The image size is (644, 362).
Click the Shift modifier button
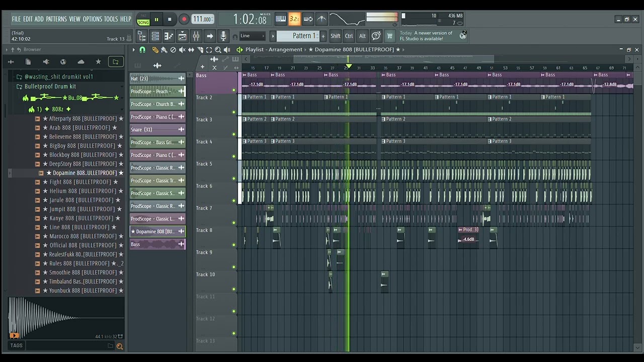click(x=335, y=36)
